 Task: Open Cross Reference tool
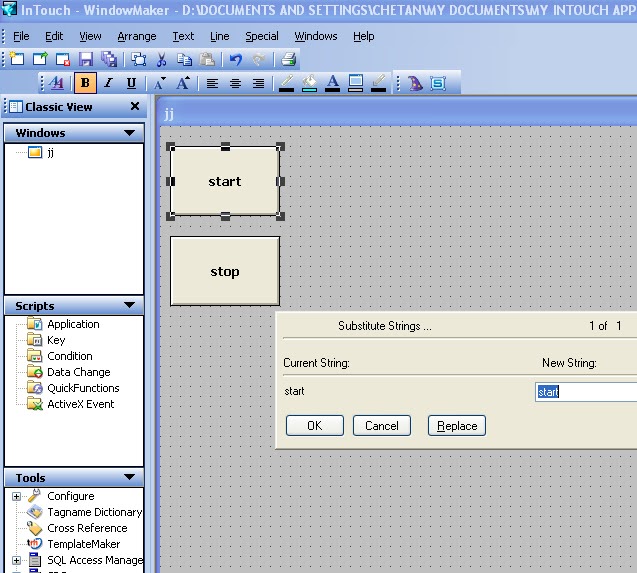(x=77, y=528)
